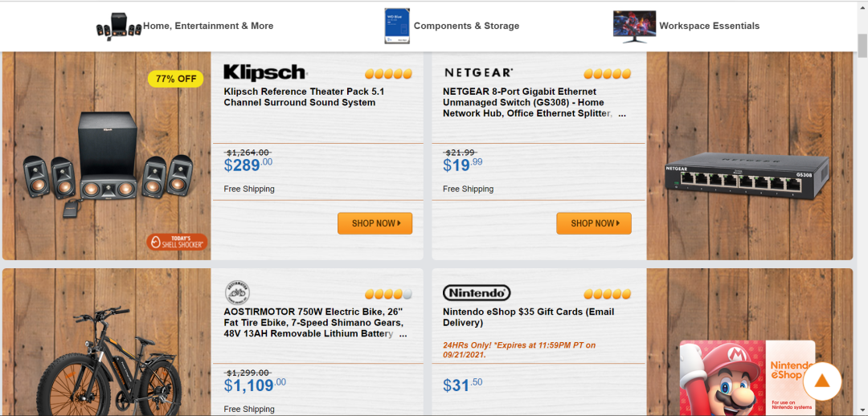Click the AOSTIRMOTOR round brand logo

coord(237,292)
